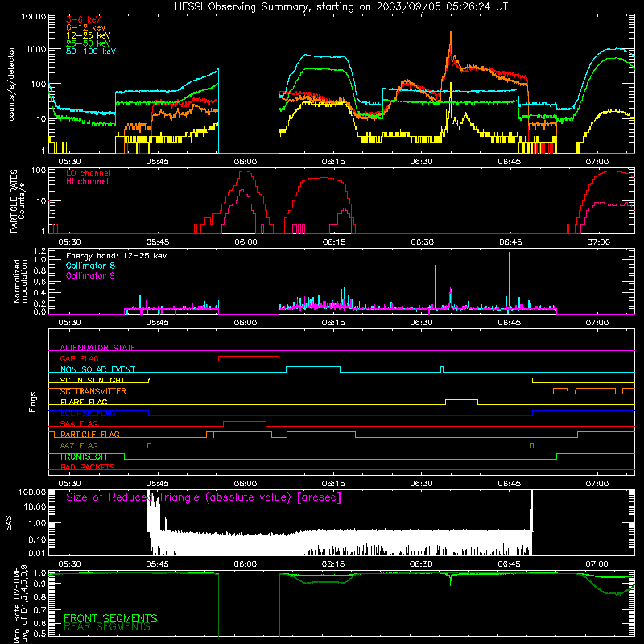Click the counts/s/detector axis label
Screen dimensions: 644x644
point(11,84)
